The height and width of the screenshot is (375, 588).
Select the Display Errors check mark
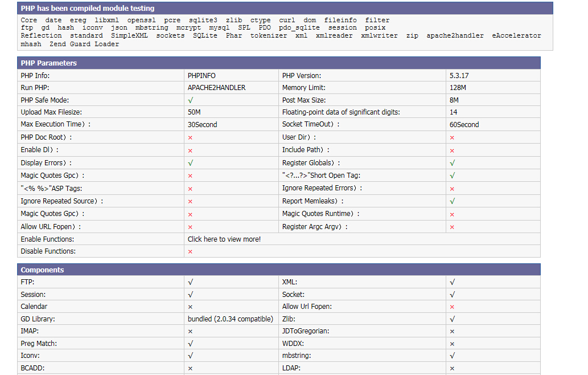coord(190,163)
